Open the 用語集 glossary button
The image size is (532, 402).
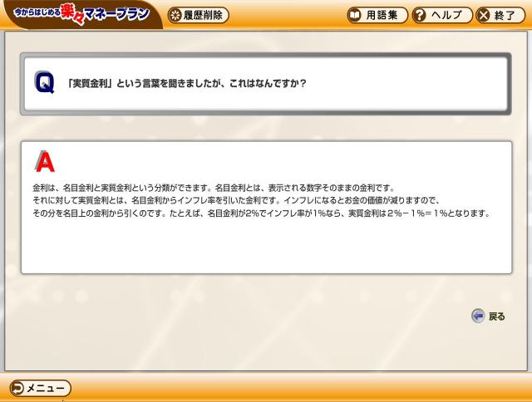point(377,15)
